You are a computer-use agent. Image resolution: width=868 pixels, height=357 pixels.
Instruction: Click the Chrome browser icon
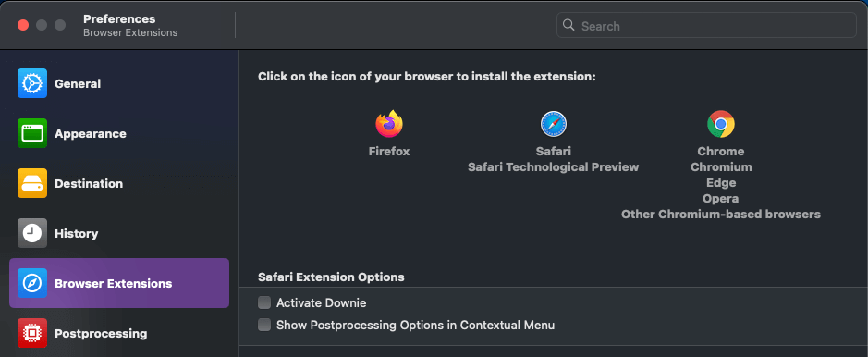click(721, 124)
